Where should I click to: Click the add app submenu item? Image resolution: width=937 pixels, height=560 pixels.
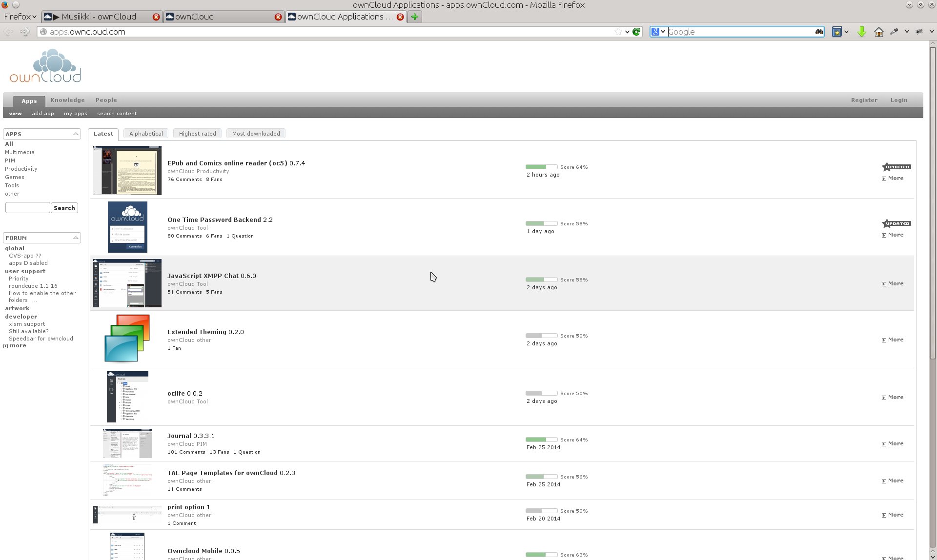(x=43, y=113)
